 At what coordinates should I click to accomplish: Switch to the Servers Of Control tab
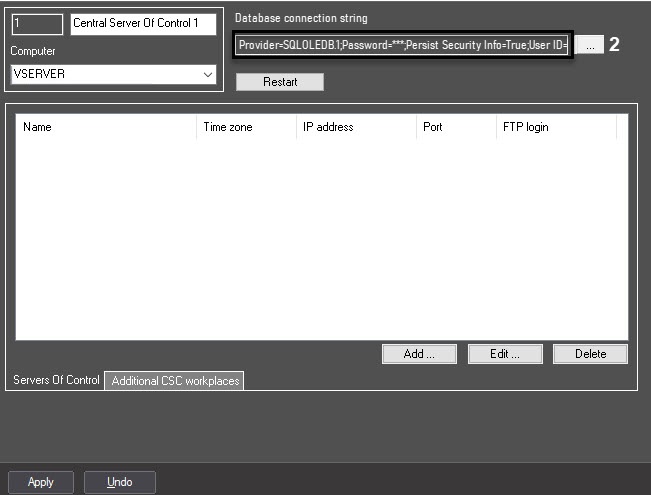(x=56, y=380)
